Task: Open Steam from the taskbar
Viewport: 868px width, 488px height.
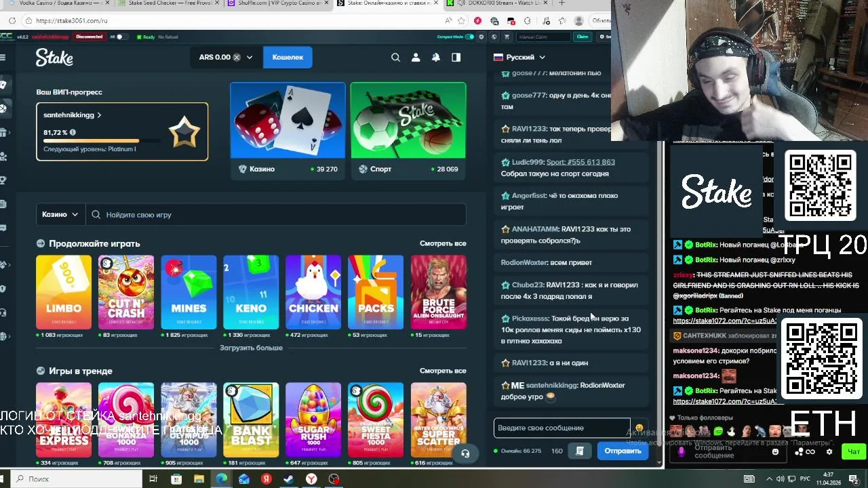Action: (x=289, y=479)
